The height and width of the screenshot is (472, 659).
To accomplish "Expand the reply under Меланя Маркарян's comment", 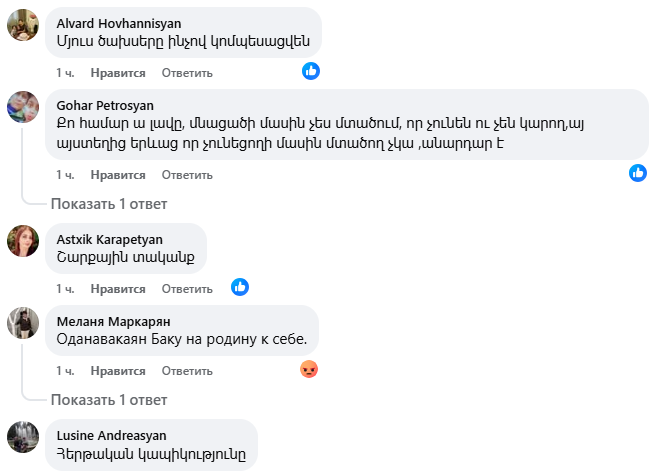I will [x=109, y=400].
